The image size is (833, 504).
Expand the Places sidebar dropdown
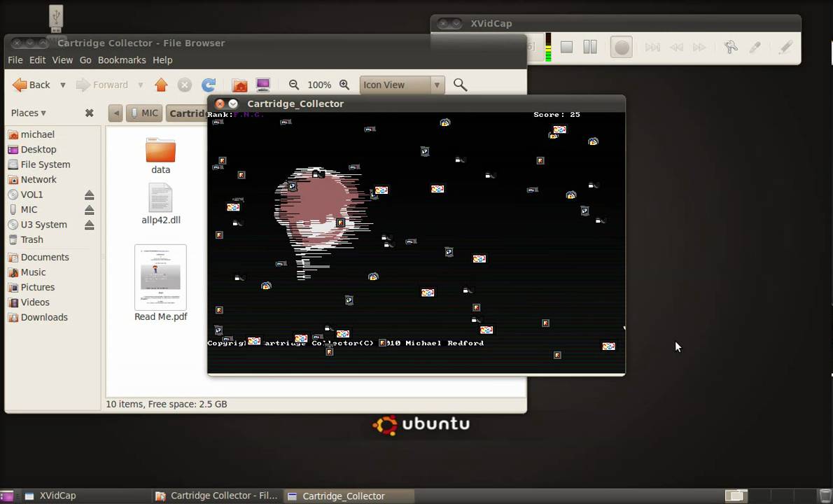pos(28,113)
